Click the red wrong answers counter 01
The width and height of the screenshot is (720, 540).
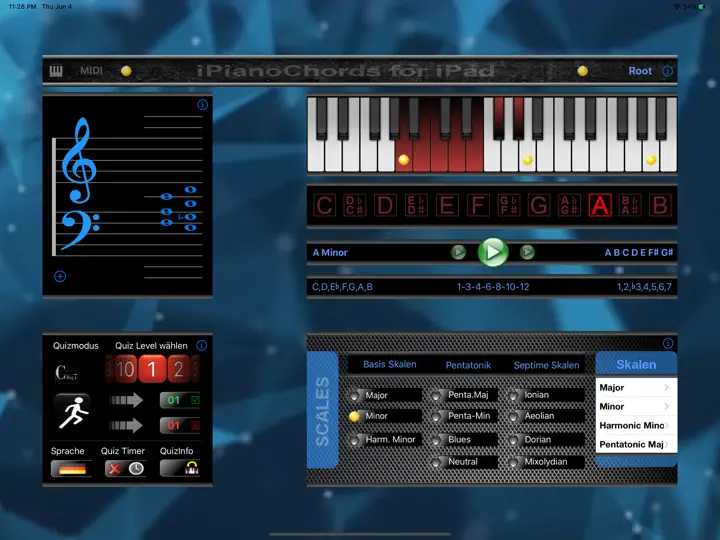pos(180,425)
